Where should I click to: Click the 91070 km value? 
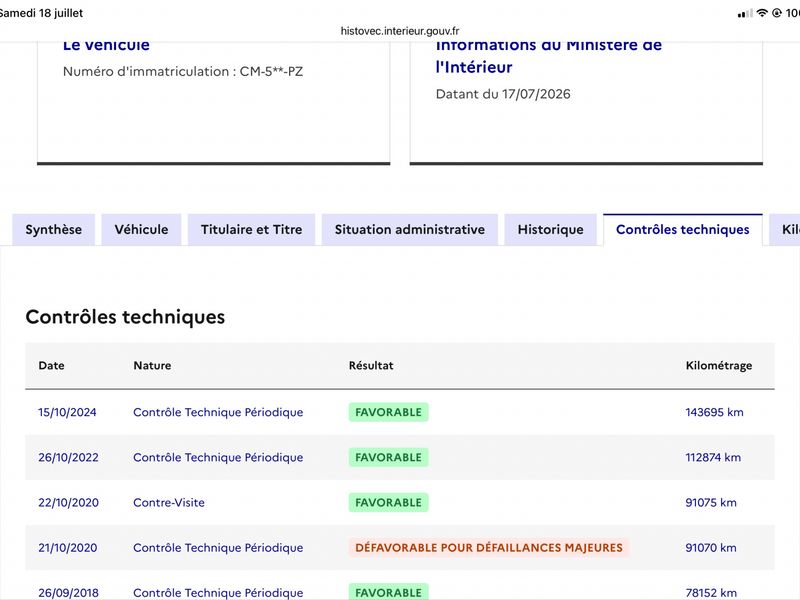tap(711, 547)
